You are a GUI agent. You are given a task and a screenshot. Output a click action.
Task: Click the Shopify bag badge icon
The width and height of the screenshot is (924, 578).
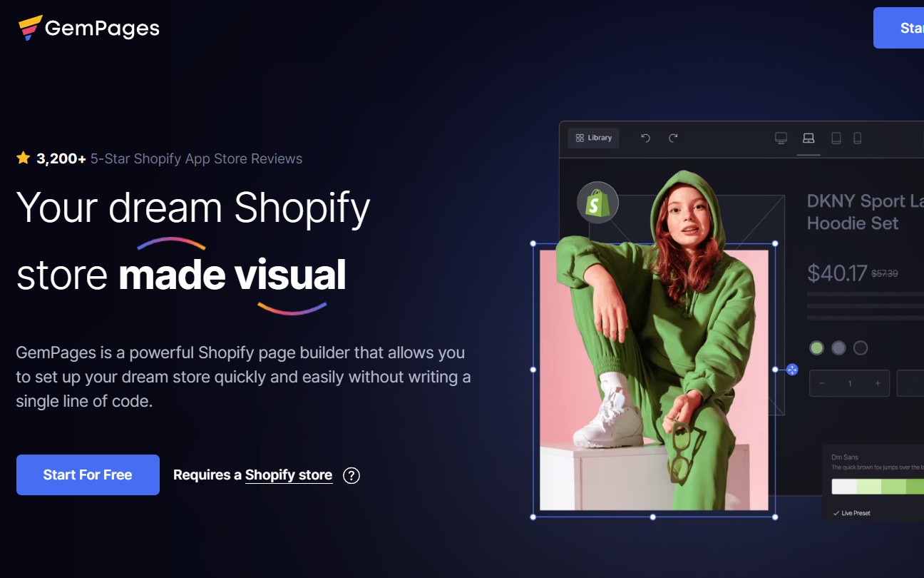[x=597, y=203]
